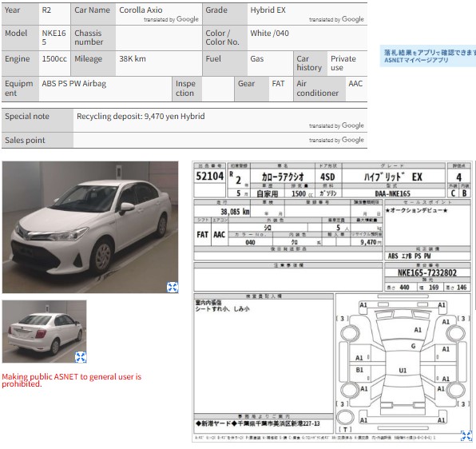The width and height of the screenshot is (476, 449).
Task: Click the '38K km' mileage value
Action: 133,58
